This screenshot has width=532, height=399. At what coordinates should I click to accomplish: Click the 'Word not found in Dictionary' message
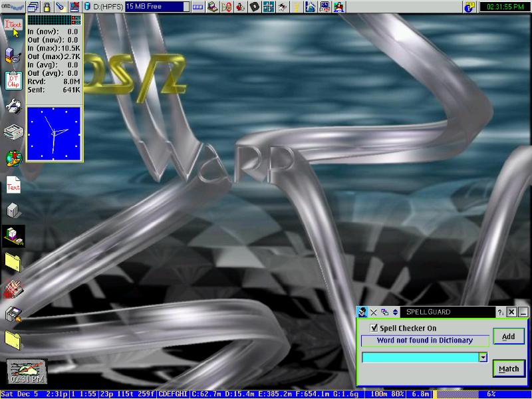point(425,340)
